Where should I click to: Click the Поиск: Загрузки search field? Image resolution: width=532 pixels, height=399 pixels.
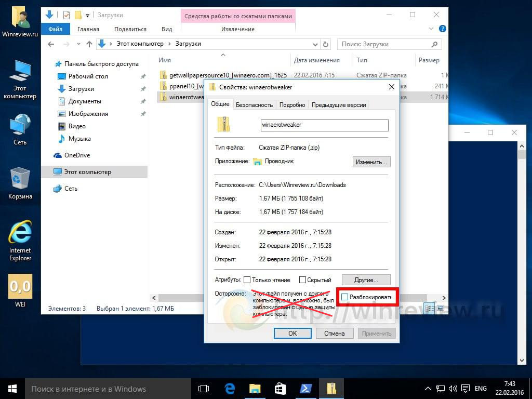tap(390, 44)
